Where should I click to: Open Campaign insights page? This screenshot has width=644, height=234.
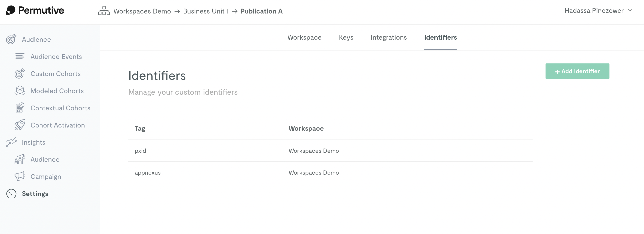46,177
